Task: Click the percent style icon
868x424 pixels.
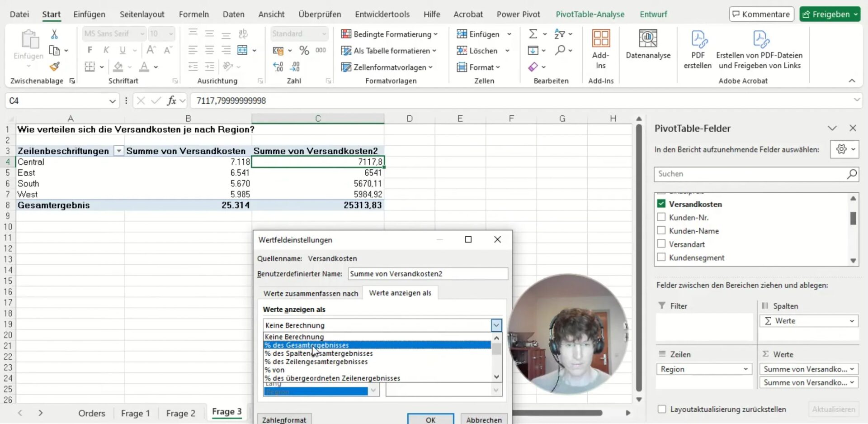Action: coord(304,51)
